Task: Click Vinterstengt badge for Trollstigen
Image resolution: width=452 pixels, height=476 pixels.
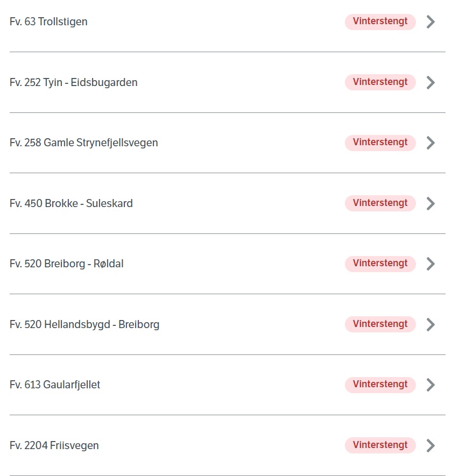Action: point(380,22)
